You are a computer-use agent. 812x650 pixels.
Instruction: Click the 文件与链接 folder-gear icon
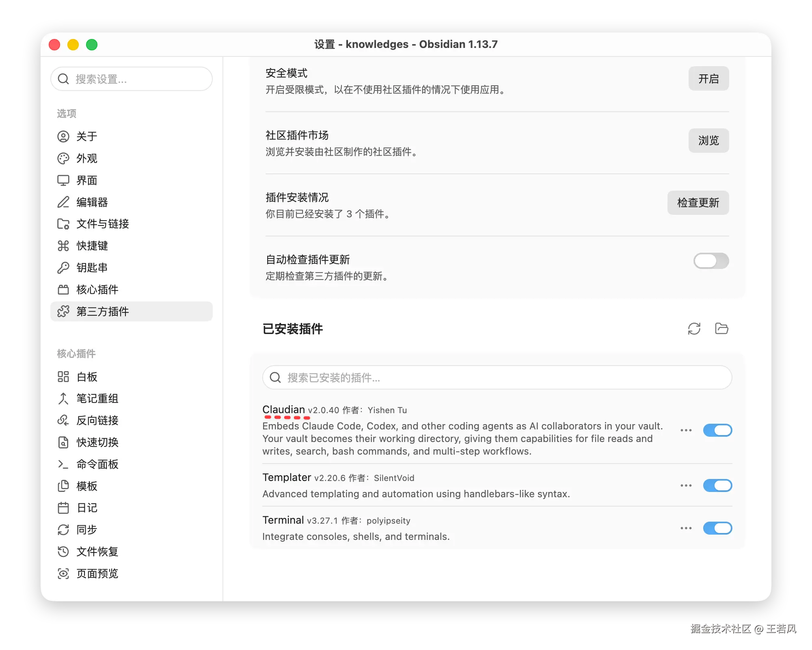pyautogui.click(x=63, y=224)
